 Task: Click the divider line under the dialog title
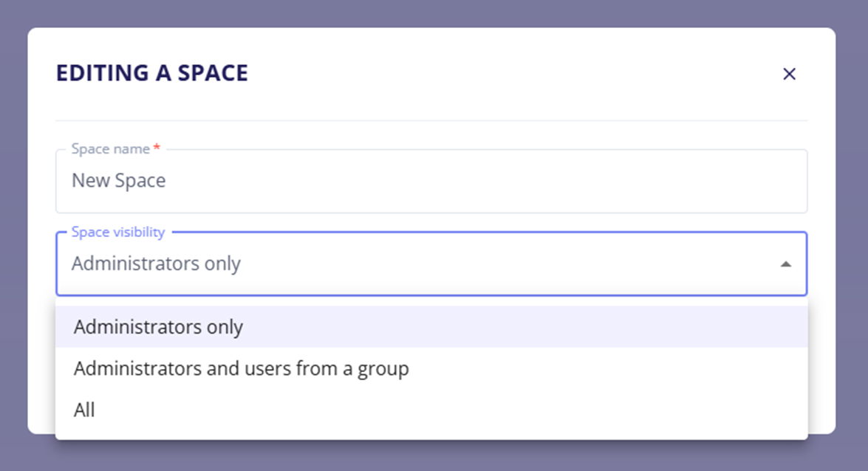pyautogui.click(x=431, y=120)
